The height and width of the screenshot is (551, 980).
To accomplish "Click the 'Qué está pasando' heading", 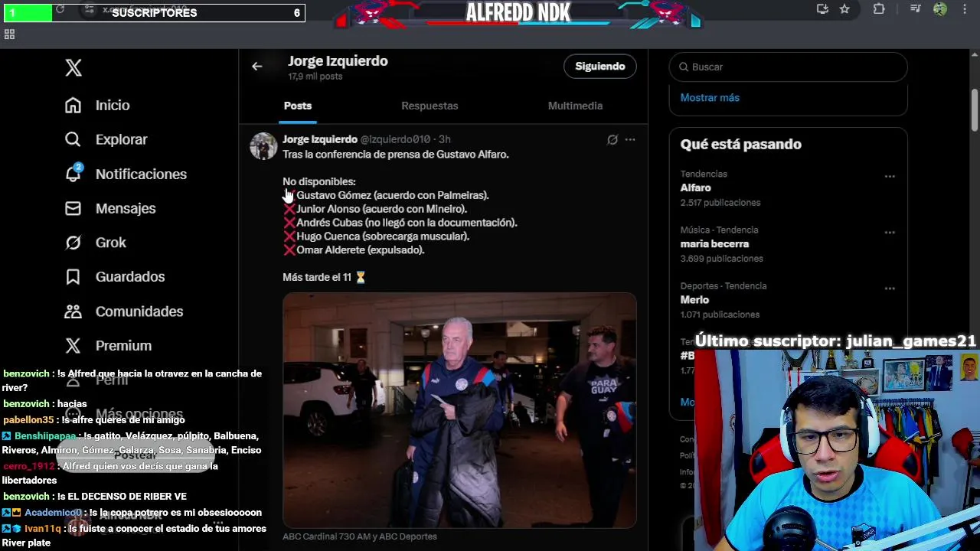I will [x=741, y=145].
